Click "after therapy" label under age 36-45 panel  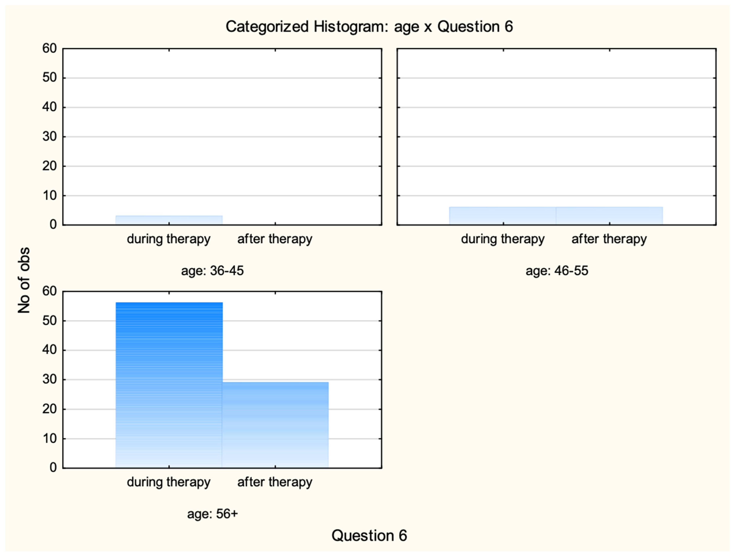(275, 239)
